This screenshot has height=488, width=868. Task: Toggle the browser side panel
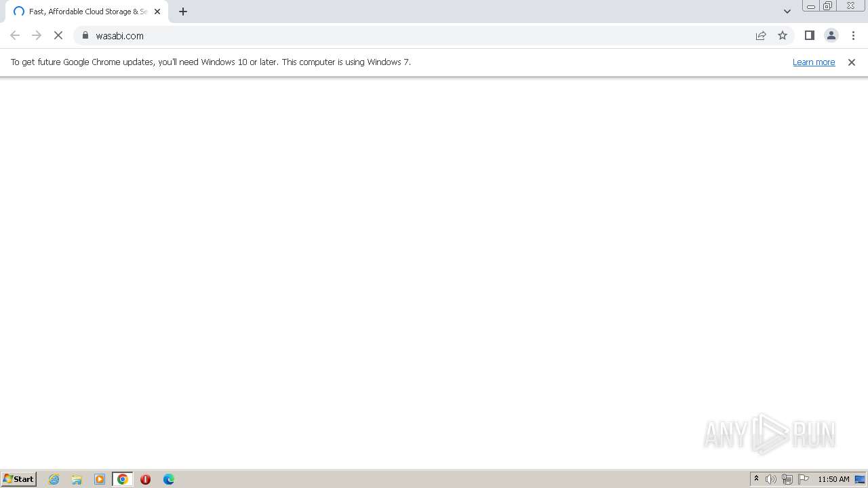810,35
